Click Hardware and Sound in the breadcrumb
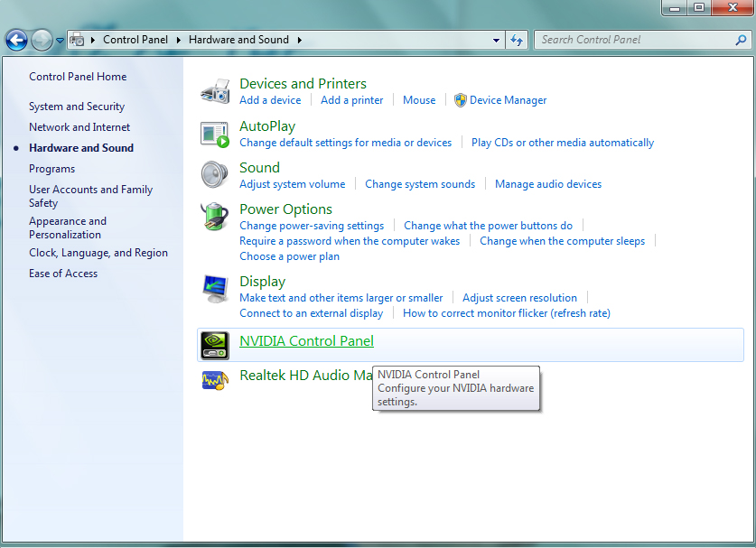Image resolution: width=756 pixels, height=548 pixels. 238,40
